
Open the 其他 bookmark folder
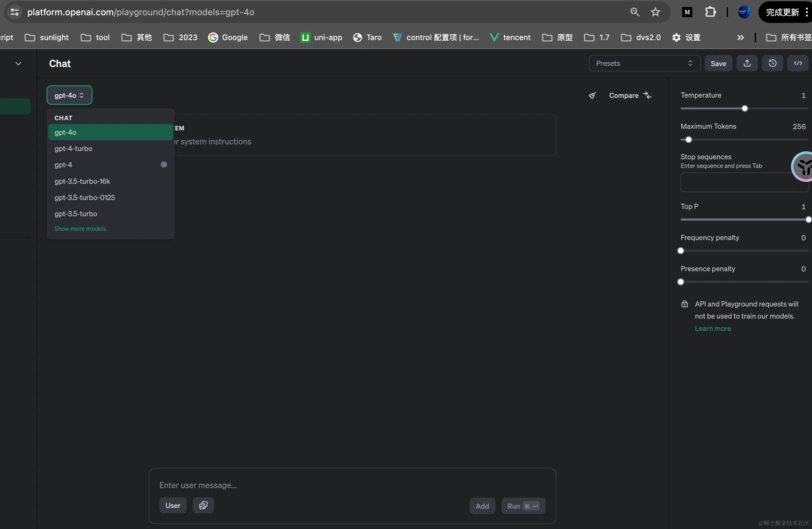(136, 38)
